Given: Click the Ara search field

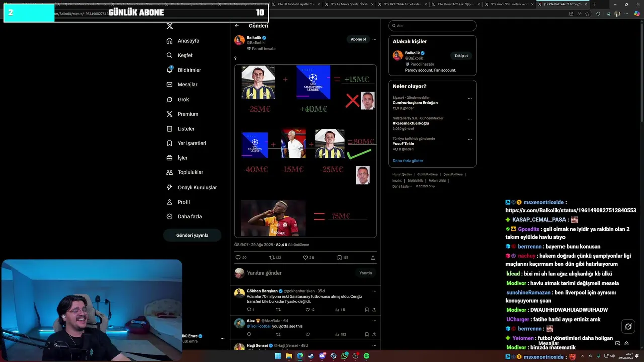Looking at the screenshot, I should (433, 26).
